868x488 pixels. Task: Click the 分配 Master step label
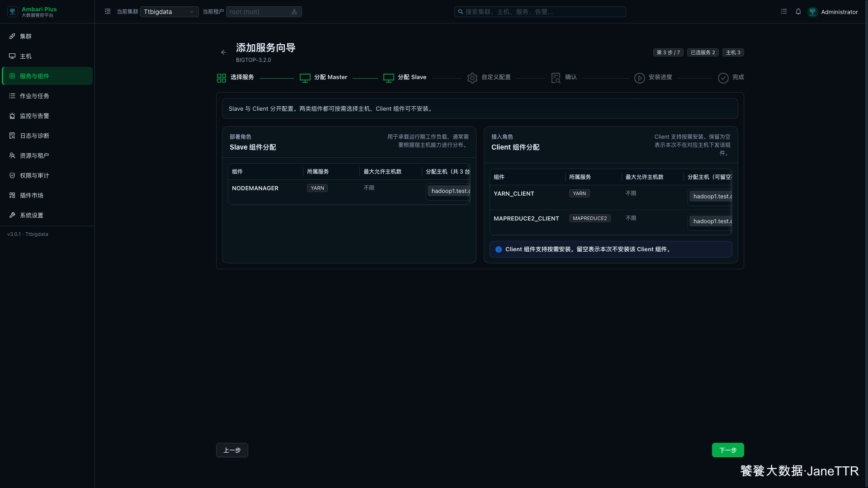tap(331, 77)
